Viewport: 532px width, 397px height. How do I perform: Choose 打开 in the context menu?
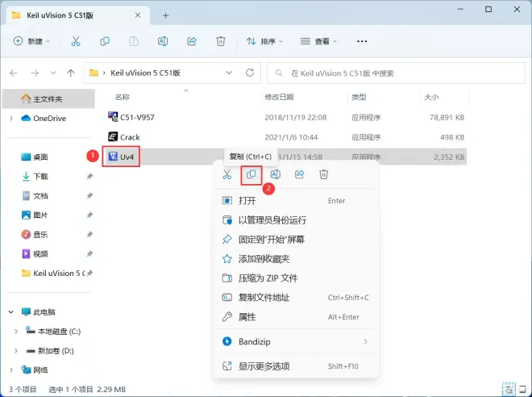click(295, 201)
